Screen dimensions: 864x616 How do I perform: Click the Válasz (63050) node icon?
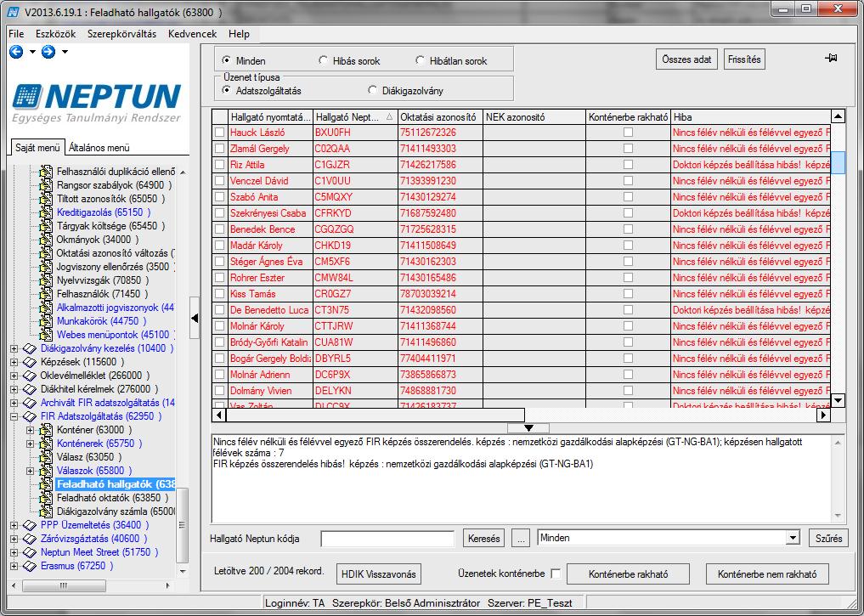point(47,457)
